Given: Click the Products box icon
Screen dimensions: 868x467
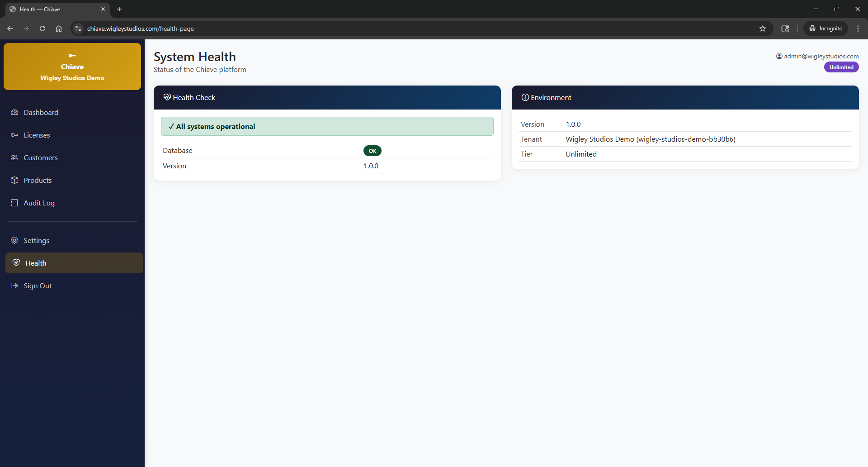Looking at the screenshot, I should pyautogui.click(x=15, y=180).
